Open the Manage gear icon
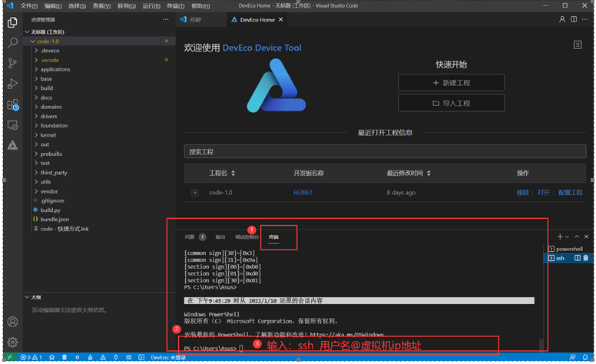This screenshot has height=364, width=596. pos(12,342)
